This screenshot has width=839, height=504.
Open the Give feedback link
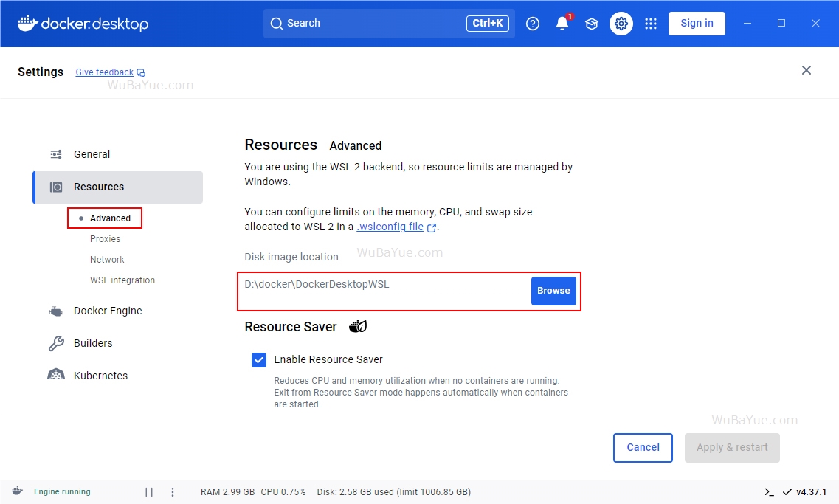(x=104, y=72)
